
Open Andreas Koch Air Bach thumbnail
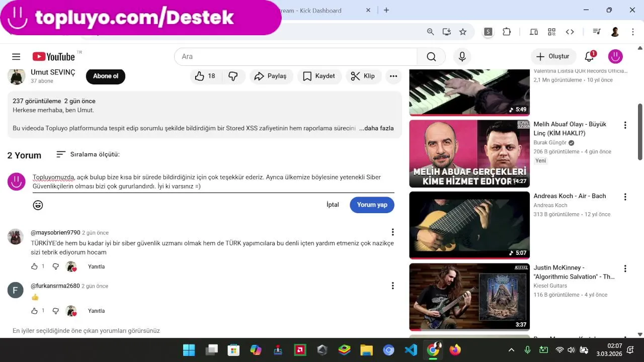[x=469, y=225]
